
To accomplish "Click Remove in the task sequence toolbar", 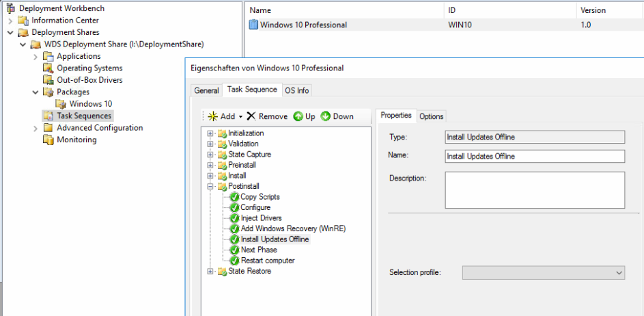I will [267, 116].
